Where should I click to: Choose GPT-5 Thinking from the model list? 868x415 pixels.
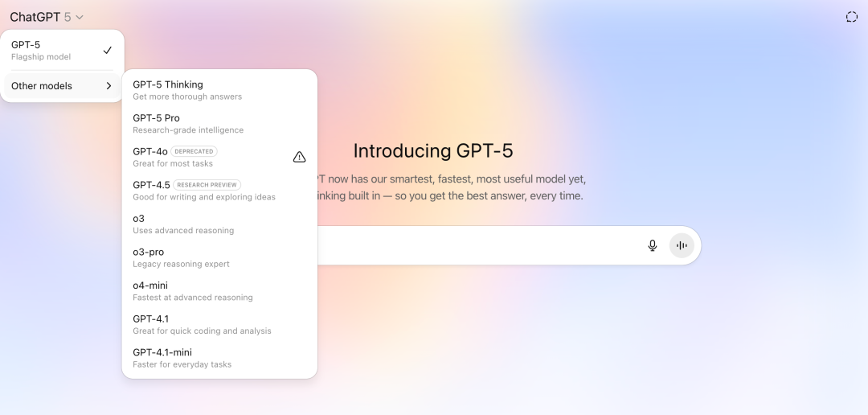[219, 90]
